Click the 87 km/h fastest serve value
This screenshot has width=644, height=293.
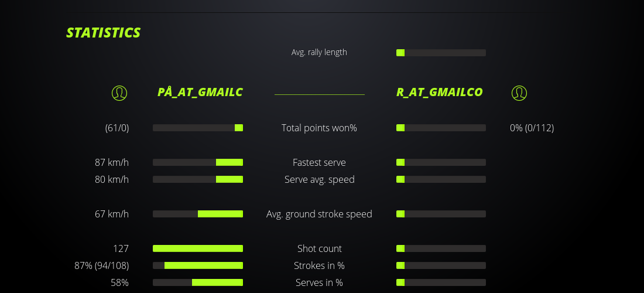pyautogui.click(x=112, y=162)
